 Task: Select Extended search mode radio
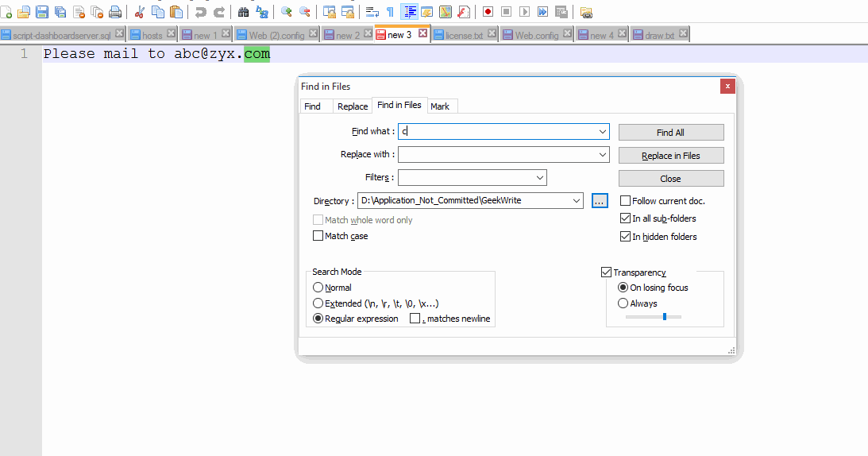tap(318, 303)
